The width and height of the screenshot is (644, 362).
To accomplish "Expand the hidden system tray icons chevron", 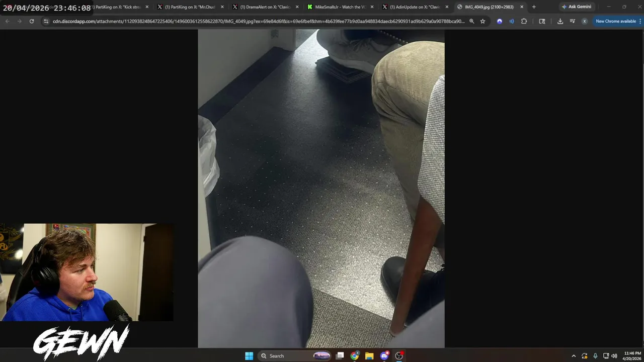I will 574,356.
